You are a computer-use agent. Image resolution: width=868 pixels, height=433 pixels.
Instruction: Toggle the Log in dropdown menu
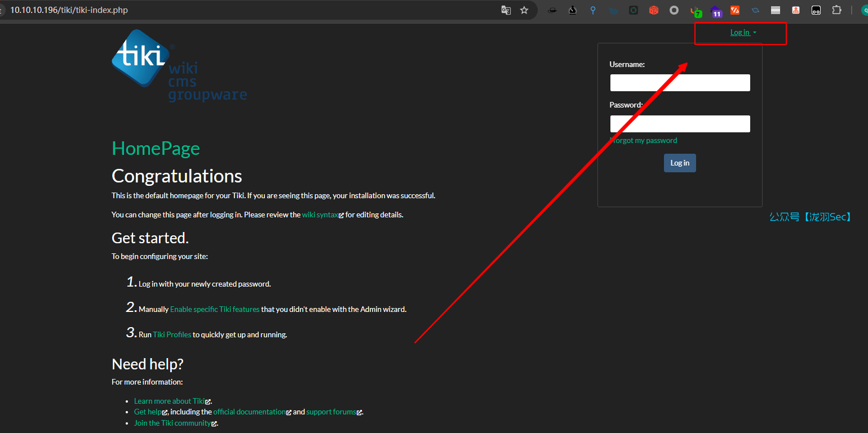pos(743,33)
